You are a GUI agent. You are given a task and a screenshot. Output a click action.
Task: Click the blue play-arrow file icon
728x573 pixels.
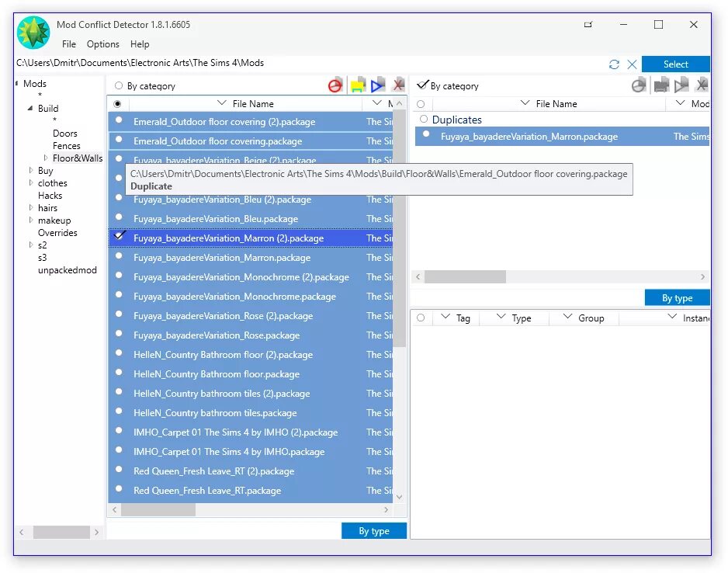pyautogui.click(x=378, y=85)
